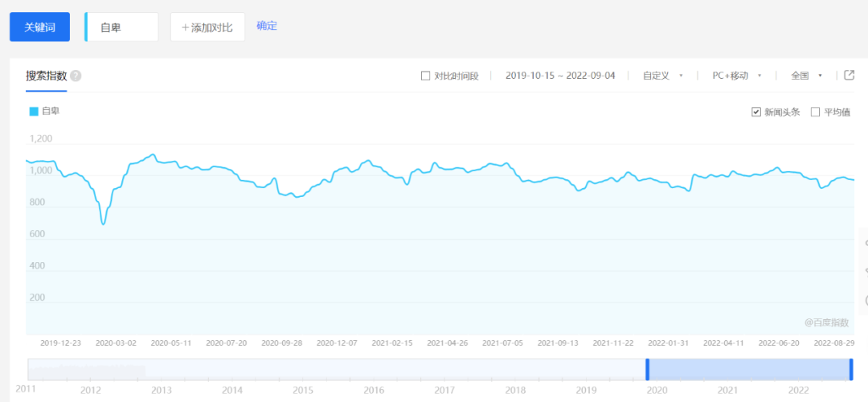Viewport: 868px width, 402px height.
Task: Click the 添加对比 button
Action: [x=207, y=27]
